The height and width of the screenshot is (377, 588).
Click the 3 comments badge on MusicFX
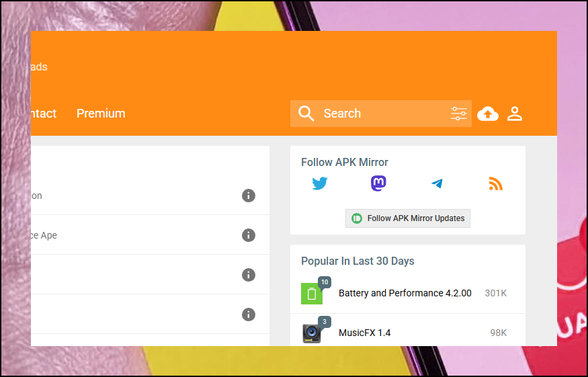tap(325, 322)
